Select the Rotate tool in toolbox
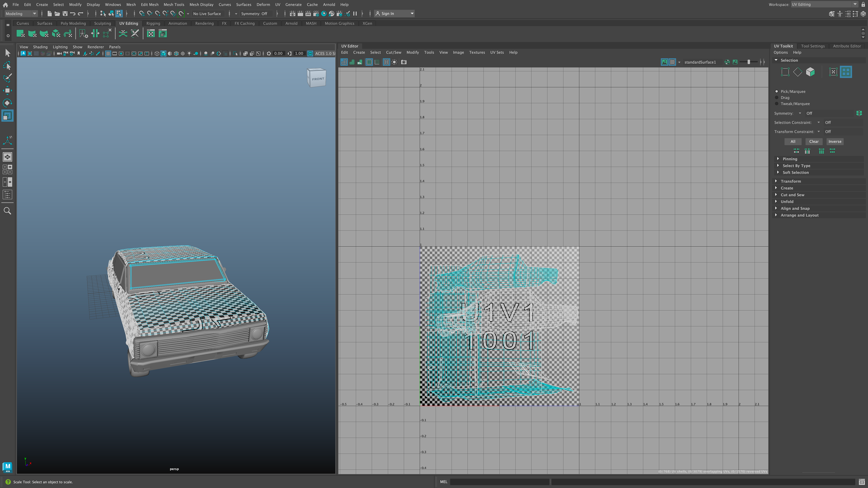The image size is (868, 488). [x=7, y=103]
